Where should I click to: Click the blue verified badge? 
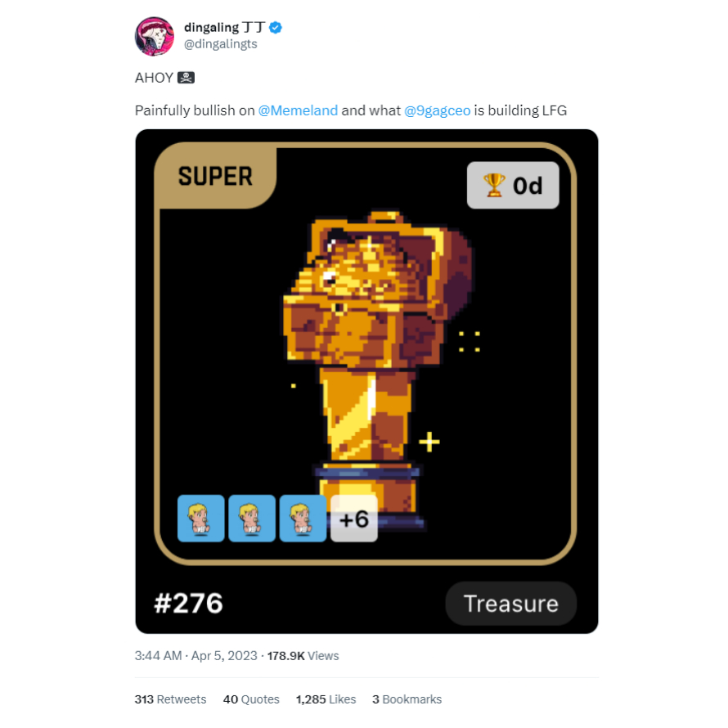(276, 27)
